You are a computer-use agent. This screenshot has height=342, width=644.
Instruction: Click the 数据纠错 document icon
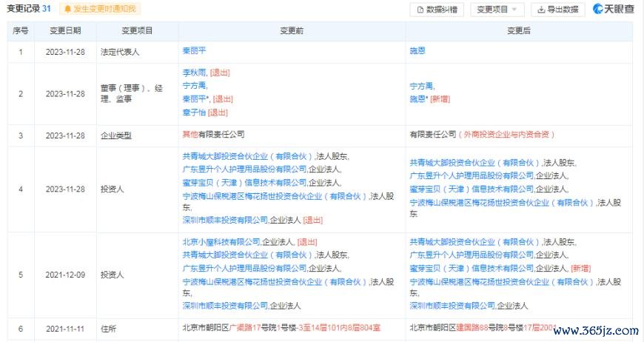[420, 10]
